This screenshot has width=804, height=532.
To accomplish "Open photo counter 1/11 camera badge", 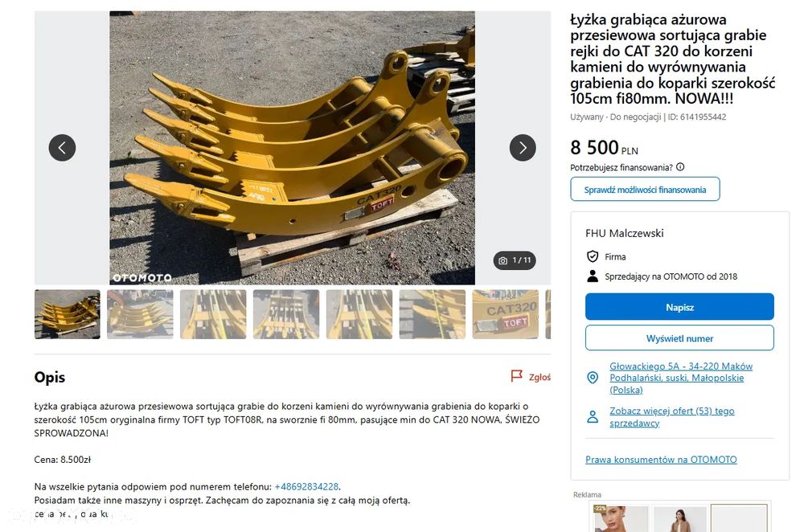I will click(x=515, y=260).
